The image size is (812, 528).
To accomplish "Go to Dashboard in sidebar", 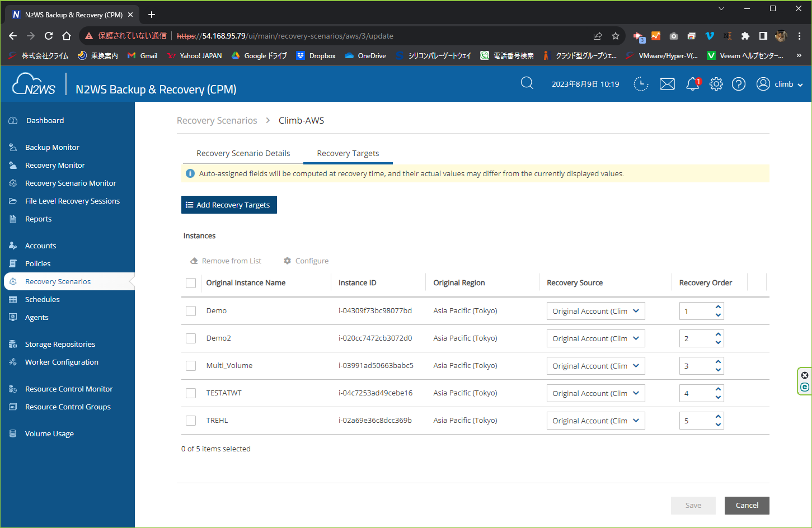I will coord(45,120).
